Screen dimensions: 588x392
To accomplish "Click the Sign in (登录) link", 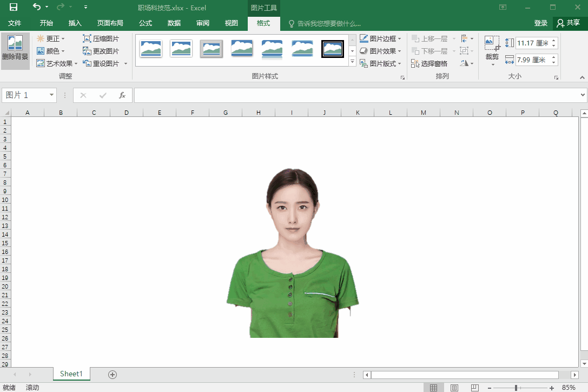I will (x=541, y=23).
